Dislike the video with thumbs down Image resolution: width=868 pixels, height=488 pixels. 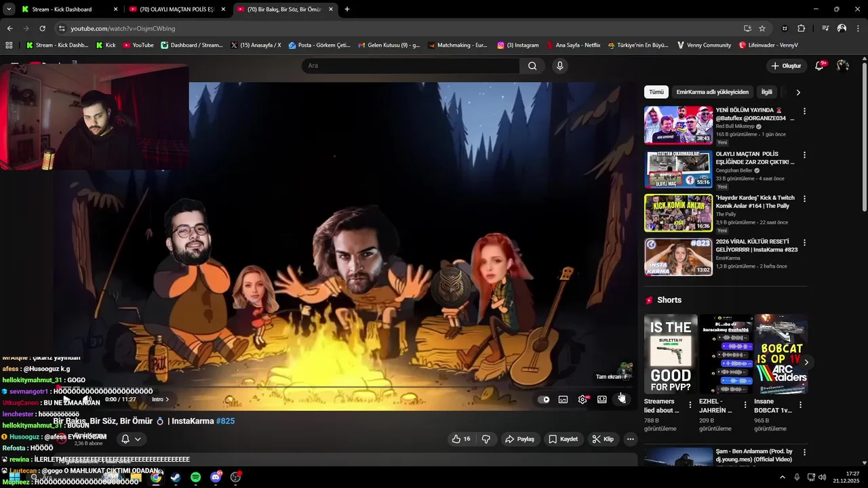pos(486,439)
